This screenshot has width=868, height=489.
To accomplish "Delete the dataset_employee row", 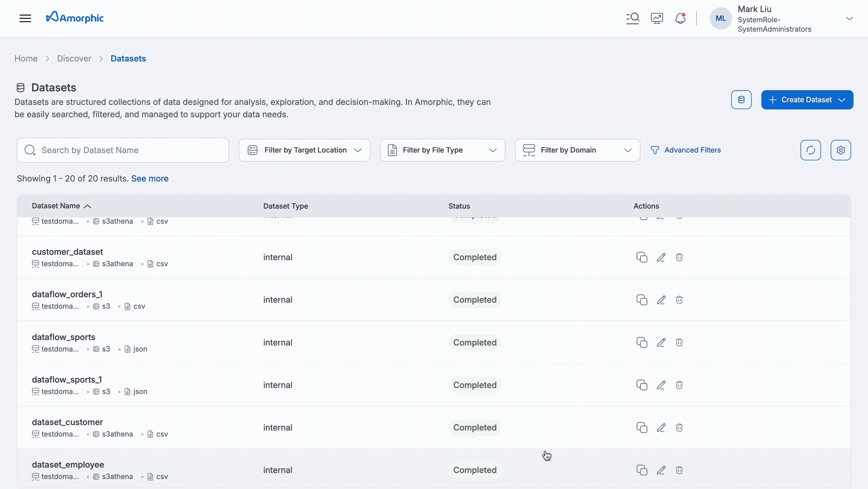I will [679, 470].
